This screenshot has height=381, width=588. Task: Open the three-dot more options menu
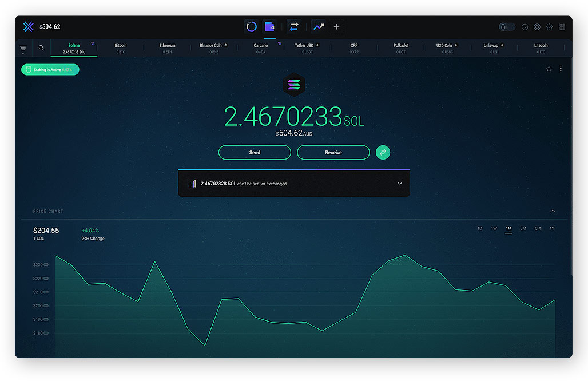point(561,68)
